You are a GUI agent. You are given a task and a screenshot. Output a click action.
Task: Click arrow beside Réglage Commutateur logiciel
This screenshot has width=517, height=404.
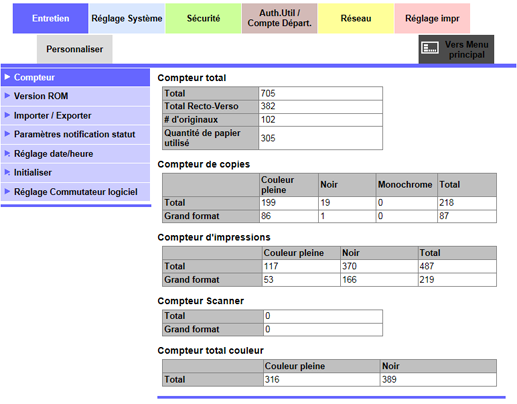[7, 191]
